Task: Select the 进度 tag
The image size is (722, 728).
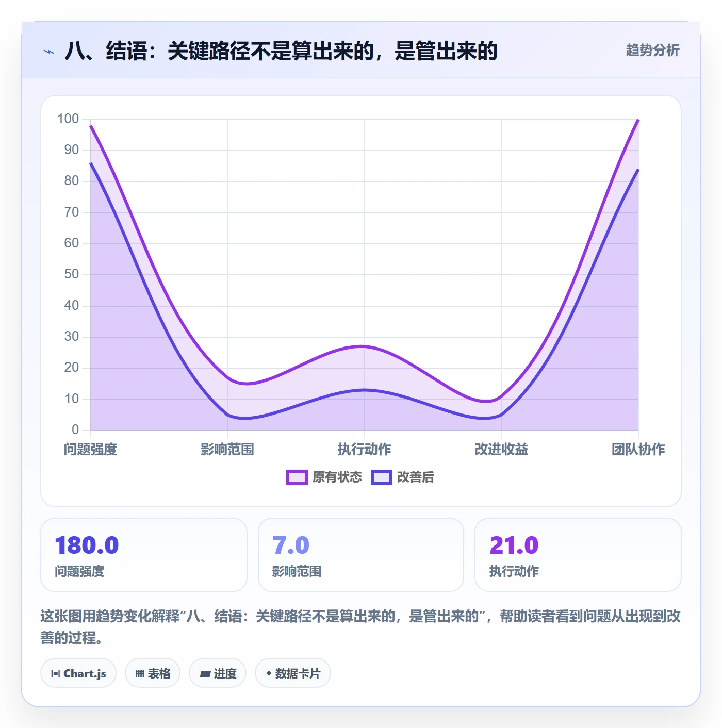Action: (x=218, y=673)
